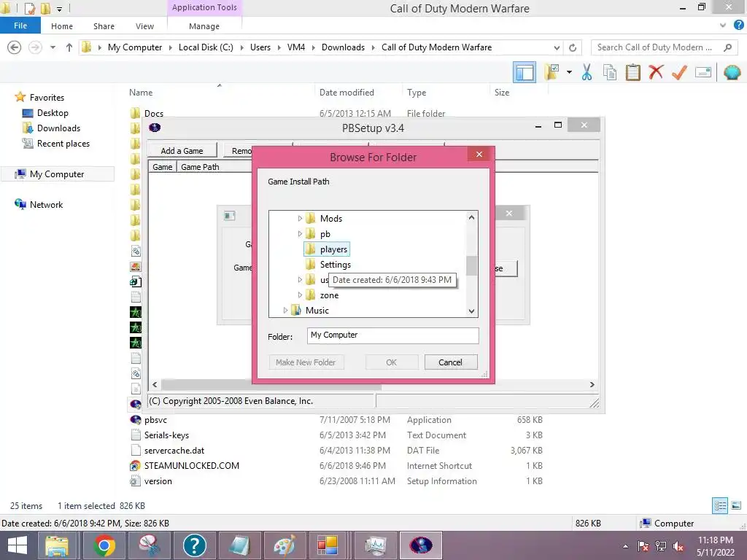Open Google Chrome from taskbar
The height and width of the screenshot is (560, 747).
point(104,545)
